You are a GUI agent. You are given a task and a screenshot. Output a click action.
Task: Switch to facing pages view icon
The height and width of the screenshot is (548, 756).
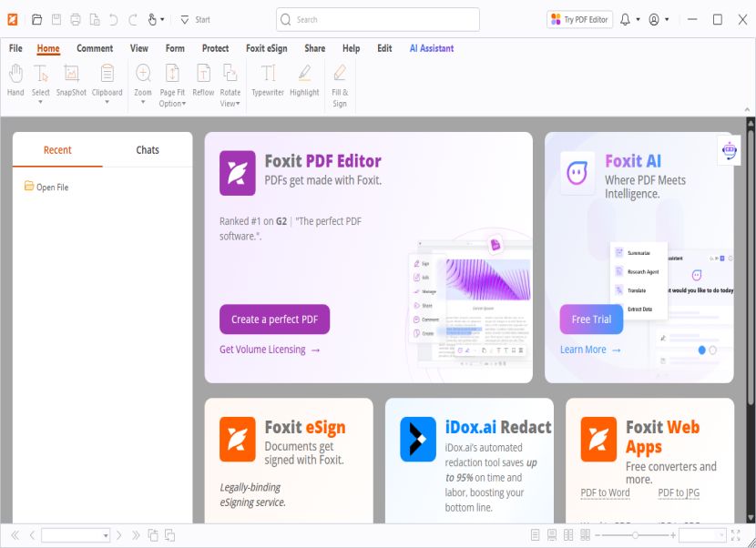pos(568,535)
